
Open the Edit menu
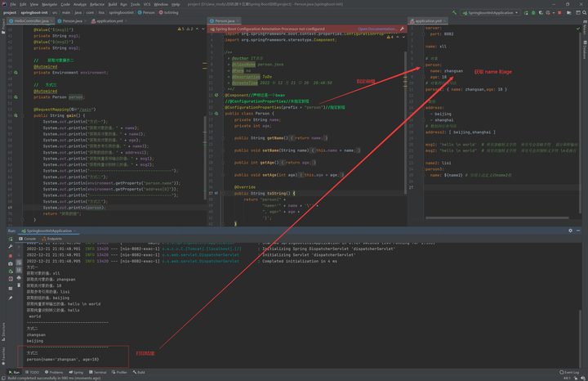(23, 5)
